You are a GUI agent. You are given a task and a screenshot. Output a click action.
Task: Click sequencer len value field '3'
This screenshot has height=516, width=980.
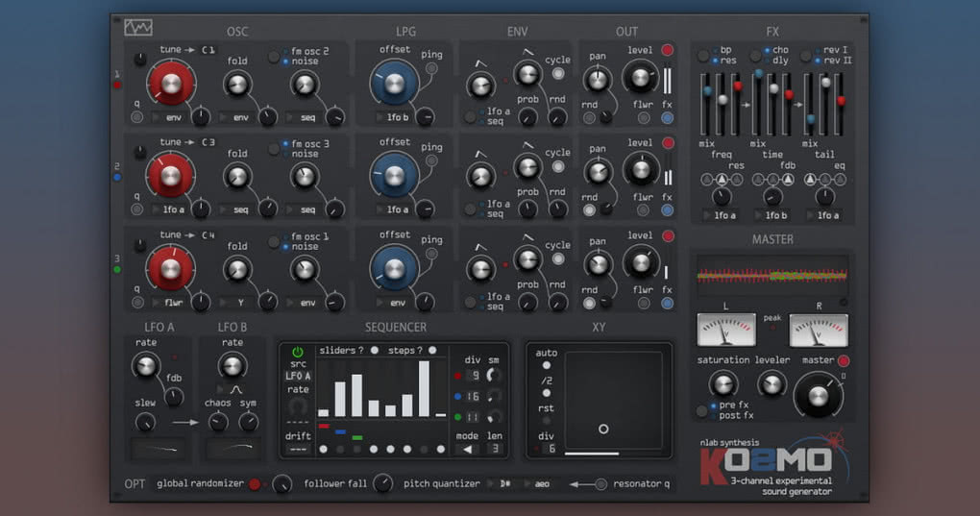[495, 449]
